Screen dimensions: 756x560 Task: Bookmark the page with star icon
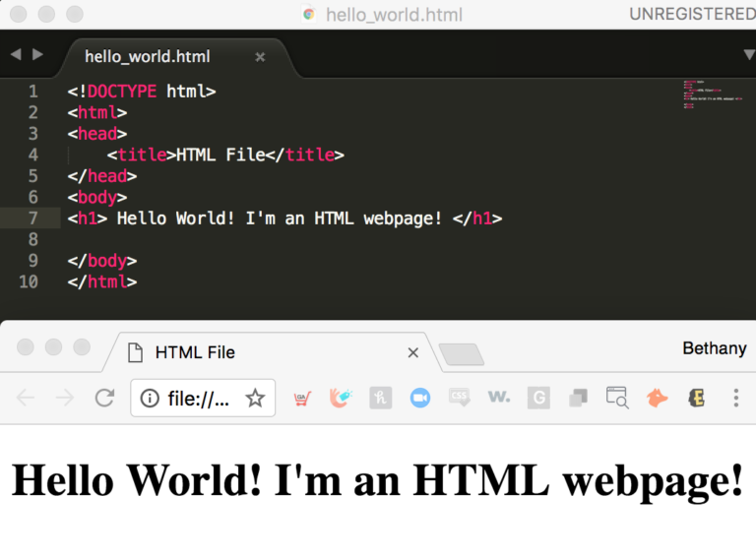pyautogui.click(x=255, y=398)
